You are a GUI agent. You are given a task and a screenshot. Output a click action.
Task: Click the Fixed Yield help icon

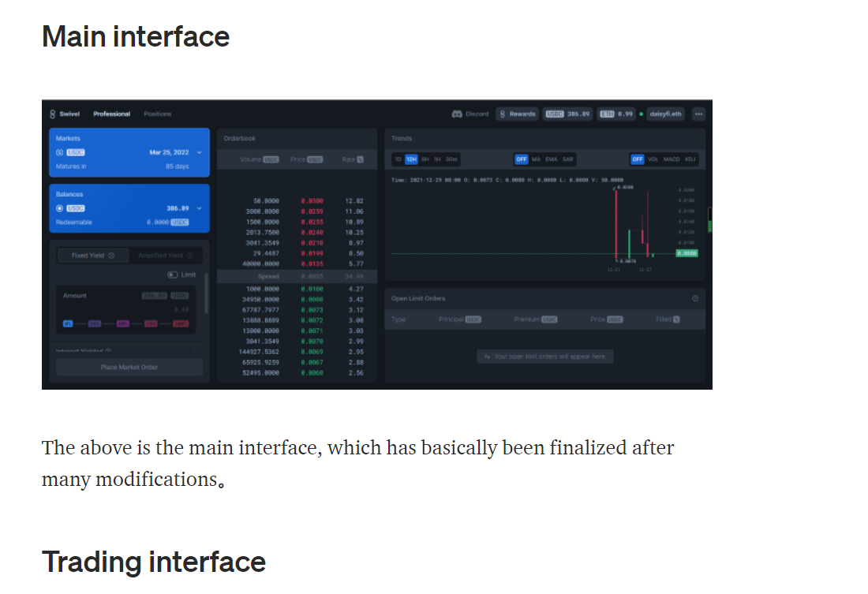click(x=111, y=256)
